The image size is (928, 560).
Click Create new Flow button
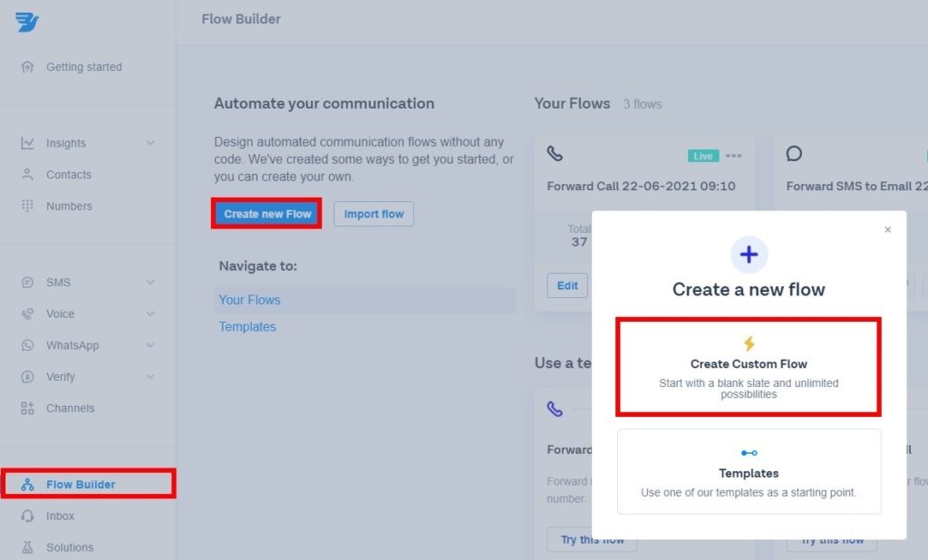[x=267, y=214]
